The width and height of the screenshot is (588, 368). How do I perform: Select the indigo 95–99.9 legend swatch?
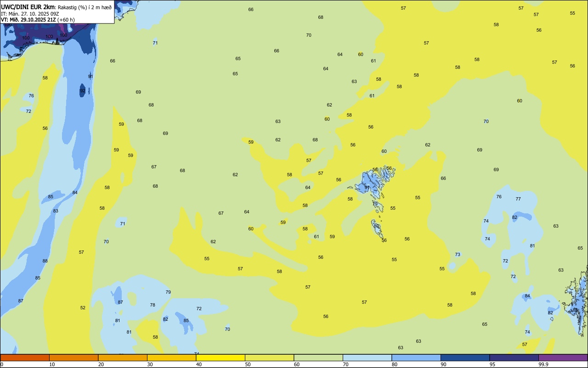tap(514, 357)
